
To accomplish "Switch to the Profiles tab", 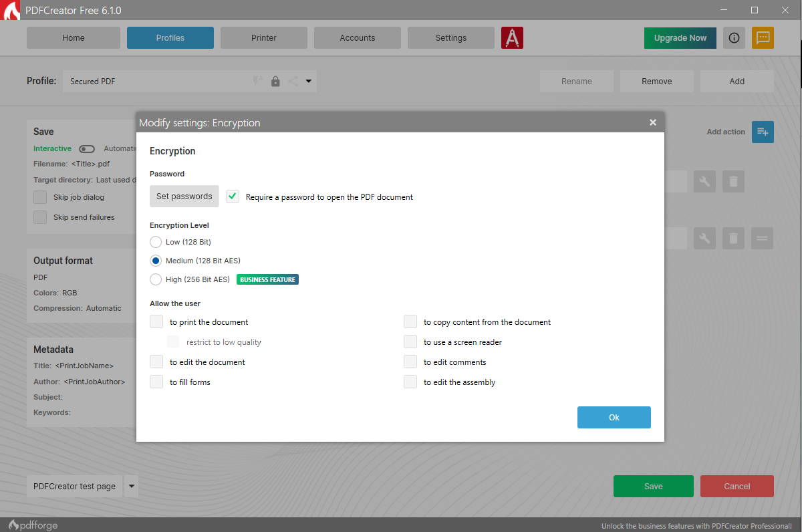I will (x=170, y=38).
